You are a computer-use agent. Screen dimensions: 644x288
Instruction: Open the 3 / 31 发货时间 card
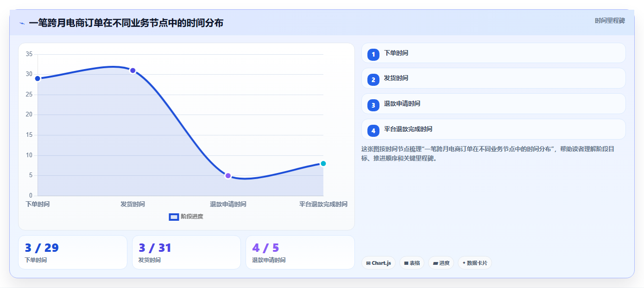tap(186, 252)
